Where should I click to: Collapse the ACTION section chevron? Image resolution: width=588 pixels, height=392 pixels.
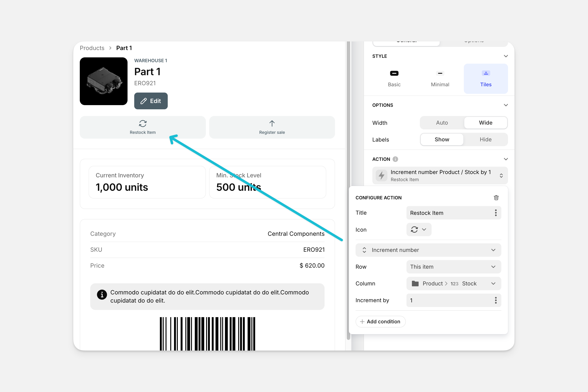coord(506,159)
